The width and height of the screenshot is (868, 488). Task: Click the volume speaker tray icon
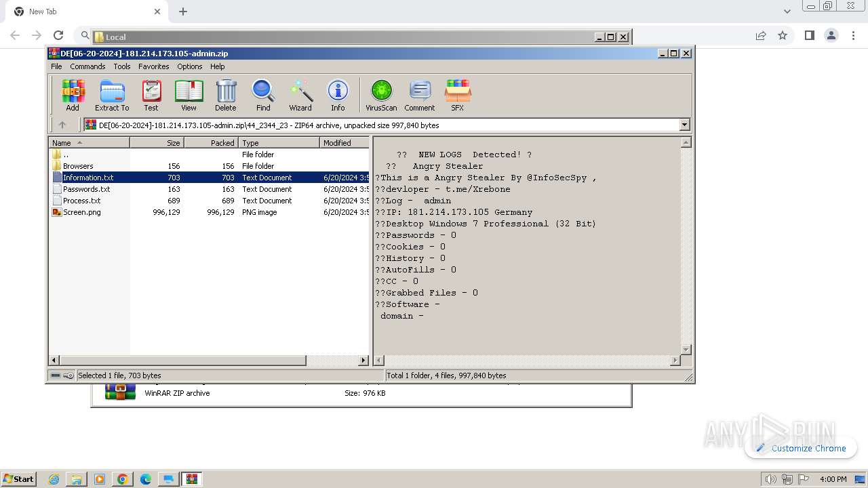[x=770, y=479]
